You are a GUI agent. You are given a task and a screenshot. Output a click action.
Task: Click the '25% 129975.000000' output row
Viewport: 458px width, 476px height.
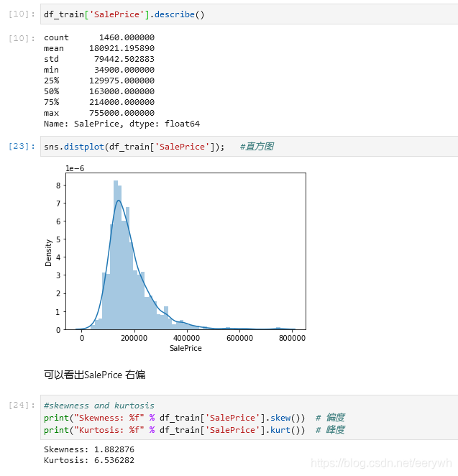point(99,81)
